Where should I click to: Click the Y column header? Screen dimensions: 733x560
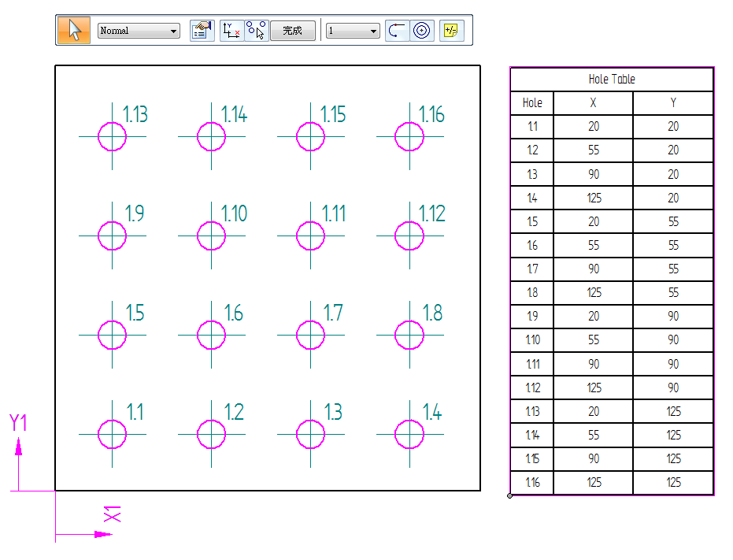[x=673, y=103]
